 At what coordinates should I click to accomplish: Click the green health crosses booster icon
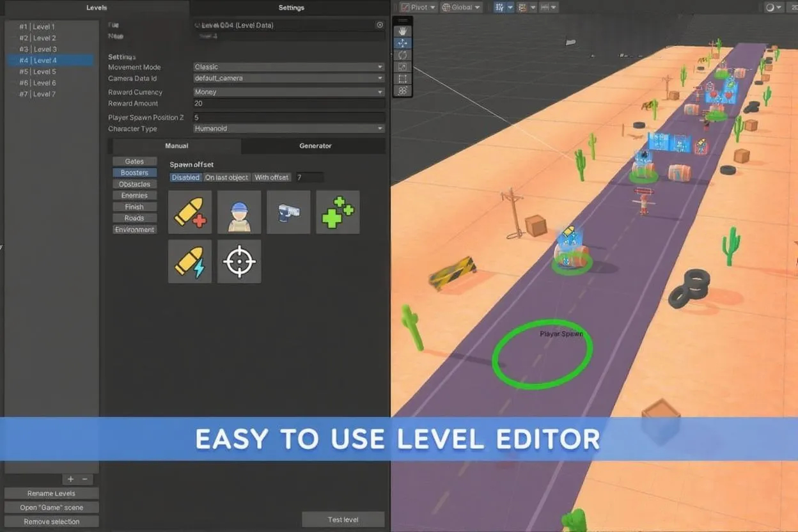pyautogui.click(x=338, y=212)
